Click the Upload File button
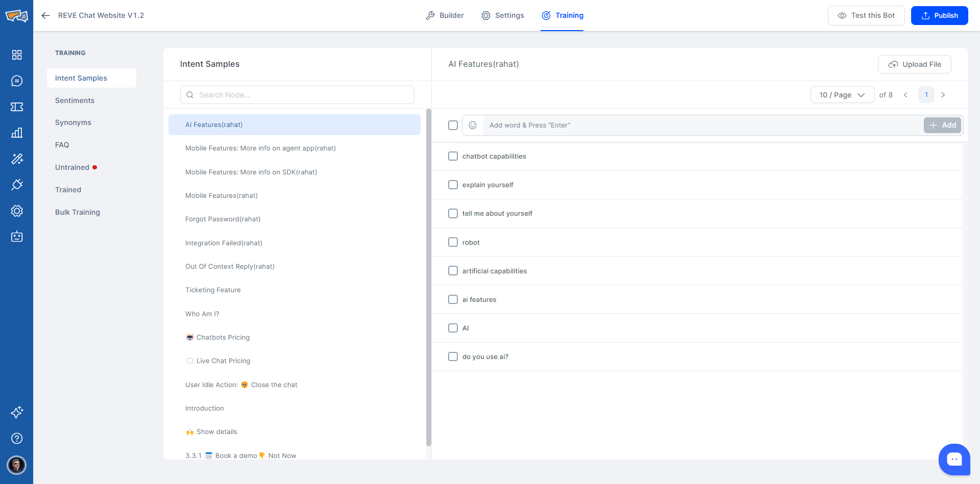980x484 pixels. coord(915,64)
